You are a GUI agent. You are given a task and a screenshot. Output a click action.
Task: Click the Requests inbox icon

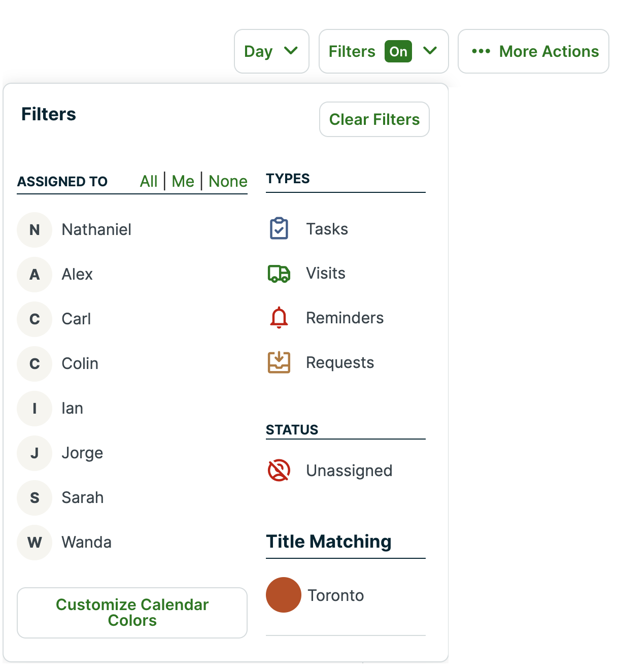(x=279, y=362)
